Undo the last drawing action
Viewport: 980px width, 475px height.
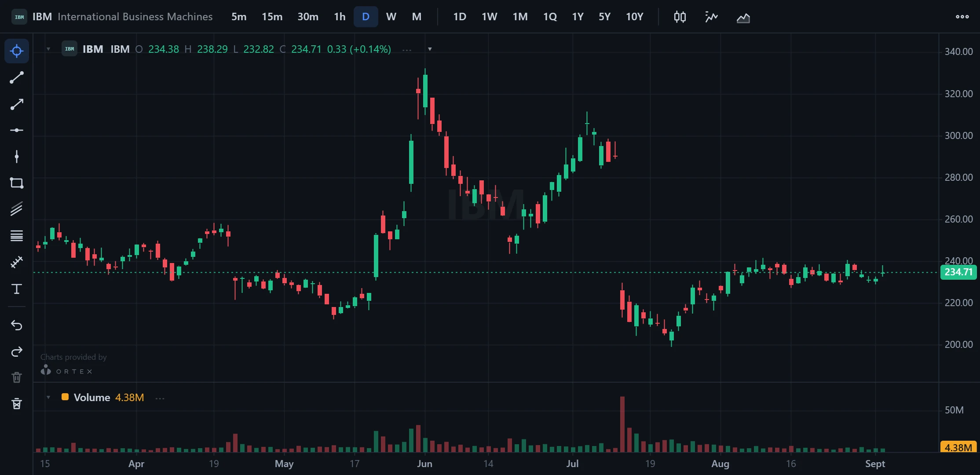(17, 325)
